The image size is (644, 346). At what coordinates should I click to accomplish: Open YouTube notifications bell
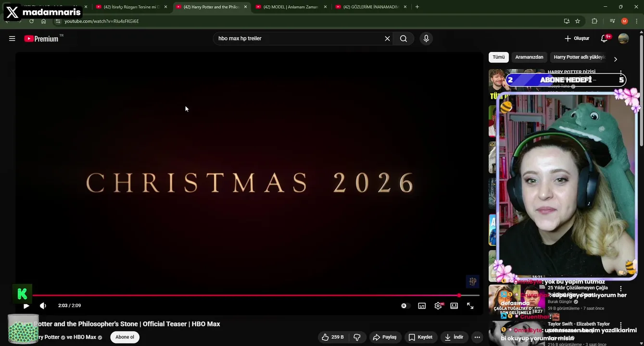pos(605,38)
